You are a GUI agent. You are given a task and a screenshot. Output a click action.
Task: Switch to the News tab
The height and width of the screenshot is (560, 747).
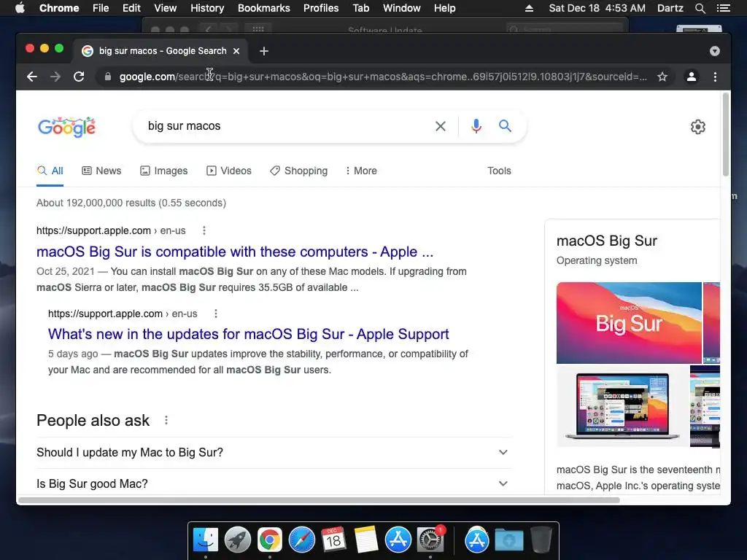click(x=101, y=171)
